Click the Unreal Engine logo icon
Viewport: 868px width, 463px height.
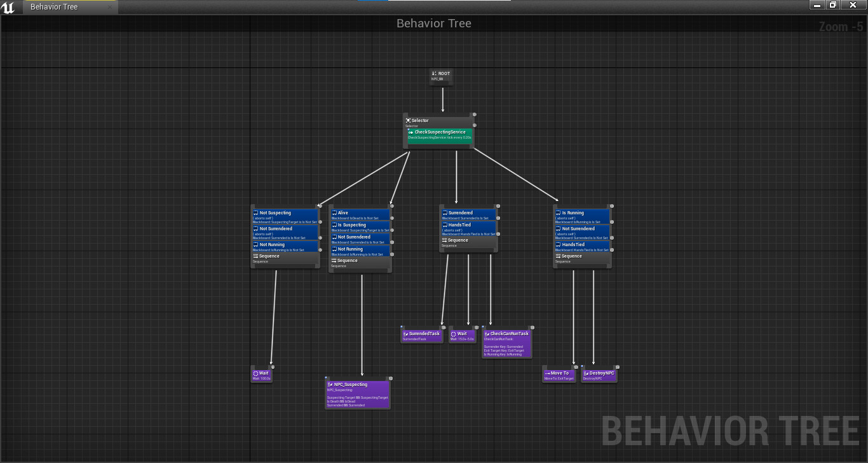pos(8,6)
